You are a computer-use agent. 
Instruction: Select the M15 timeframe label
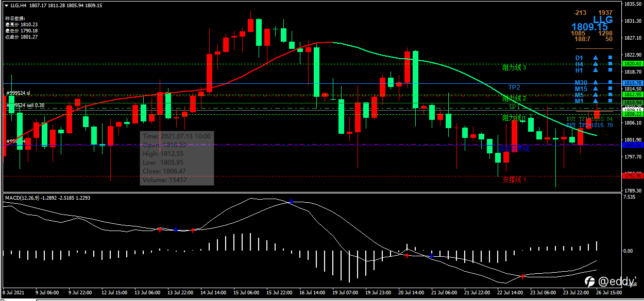coord(581,88)
